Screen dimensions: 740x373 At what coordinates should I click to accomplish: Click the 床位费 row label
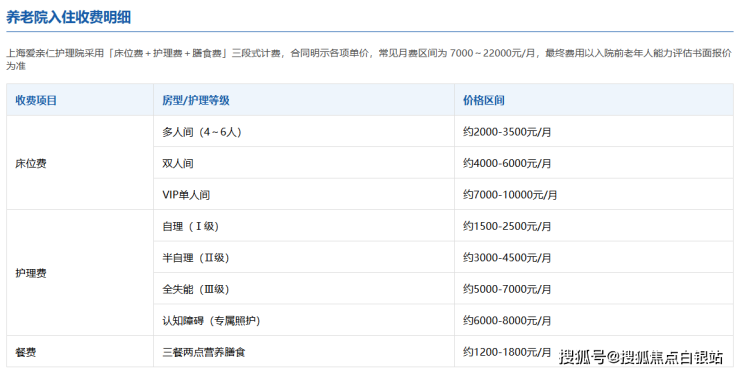click(x=31, y=163)
